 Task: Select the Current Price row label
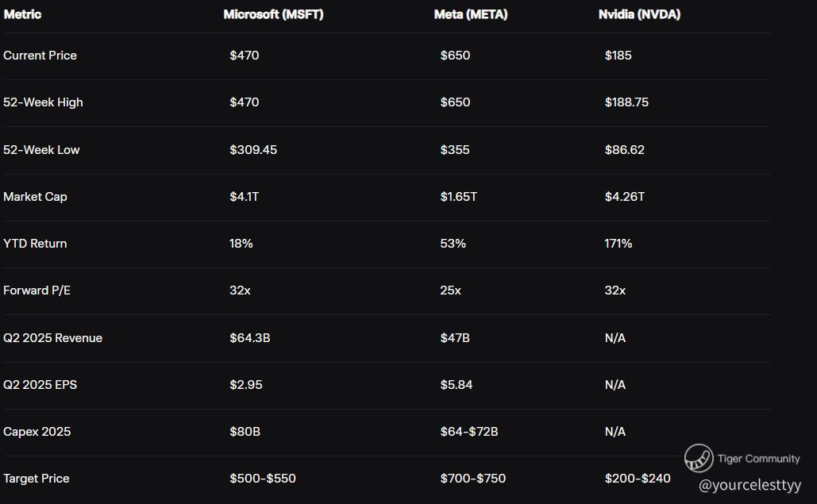(x=40, y=56)
